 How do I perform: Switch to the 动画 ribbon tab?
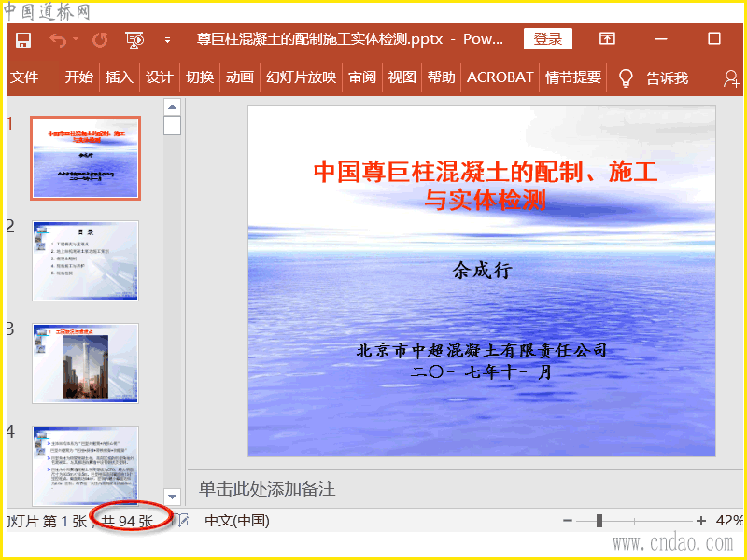(x=240, y=77)
